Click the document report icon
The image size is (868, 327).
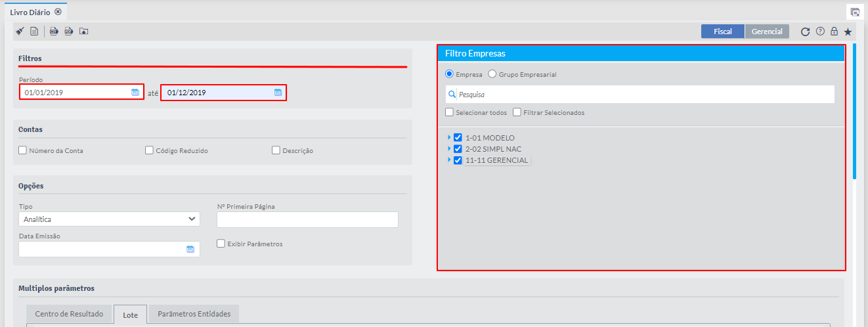(x=33, y=31)
